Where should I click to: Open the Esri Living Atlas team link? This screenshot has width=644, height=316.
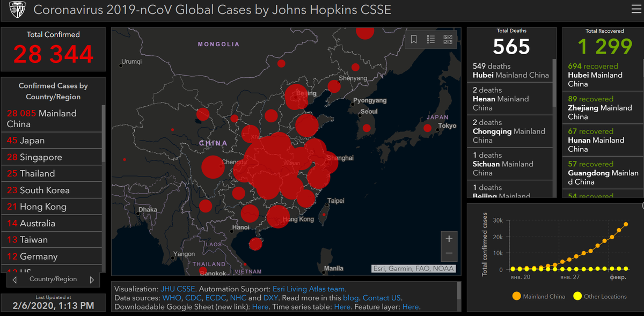308,289
